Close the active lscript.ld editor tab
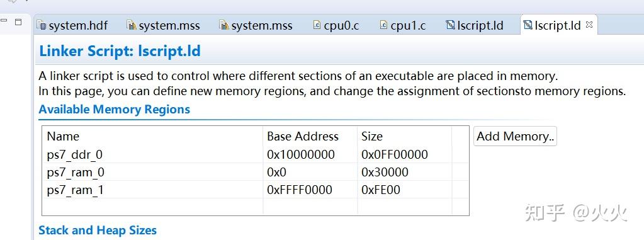Screen dimensions: 644x240 (589, 25)
